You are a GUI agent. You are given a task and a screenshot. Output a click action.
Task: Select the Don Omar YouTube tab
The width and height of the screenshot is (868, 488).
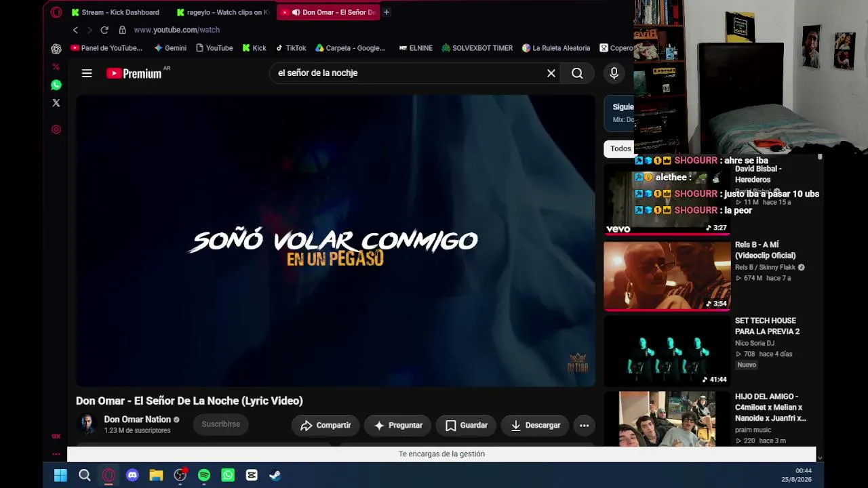(x=328, y=12)
